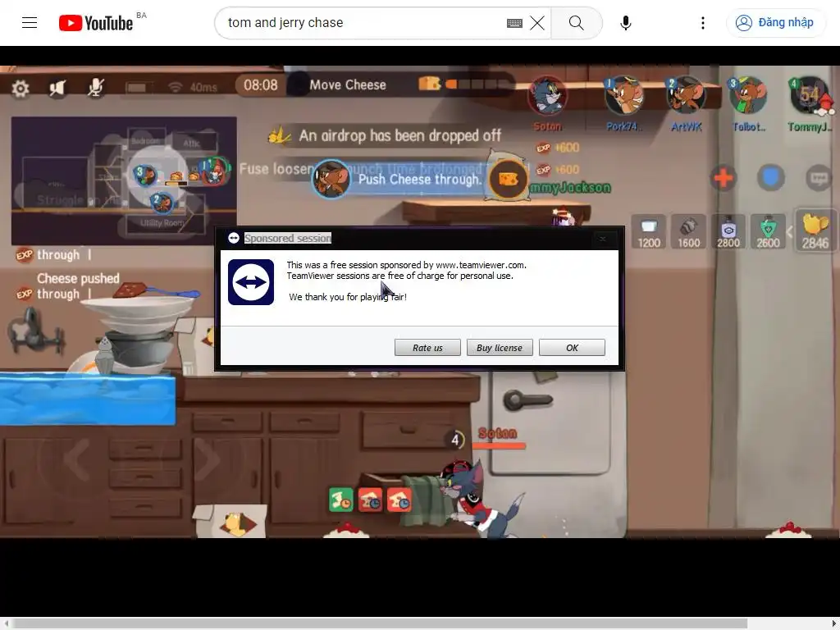Start voice search with microphone
The width and height of the screenshot is (840, 630).
click(625, 23)
